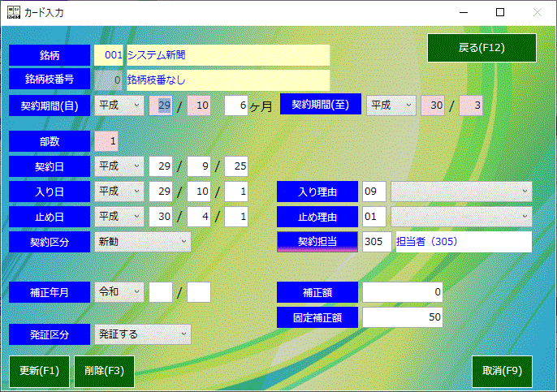The width and height of the screenshot is (557, 392).
Task: Click the 契約期間(自) month field 10
Action: [x=199, y=106]
